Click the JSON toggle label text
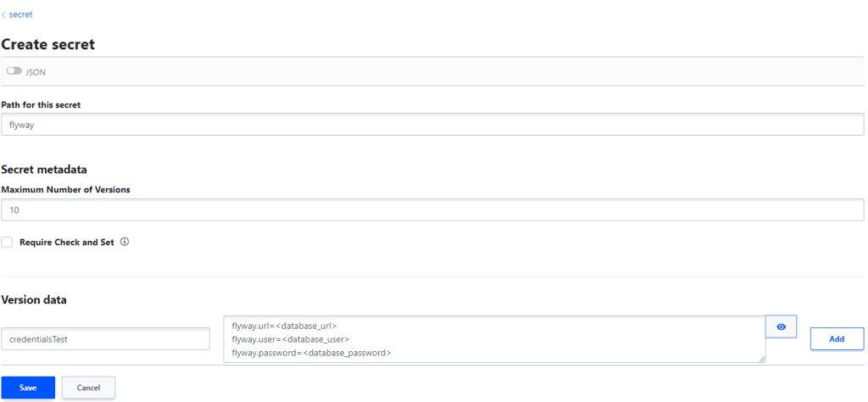This screenshot has height=402, width=868. point(35,72)
